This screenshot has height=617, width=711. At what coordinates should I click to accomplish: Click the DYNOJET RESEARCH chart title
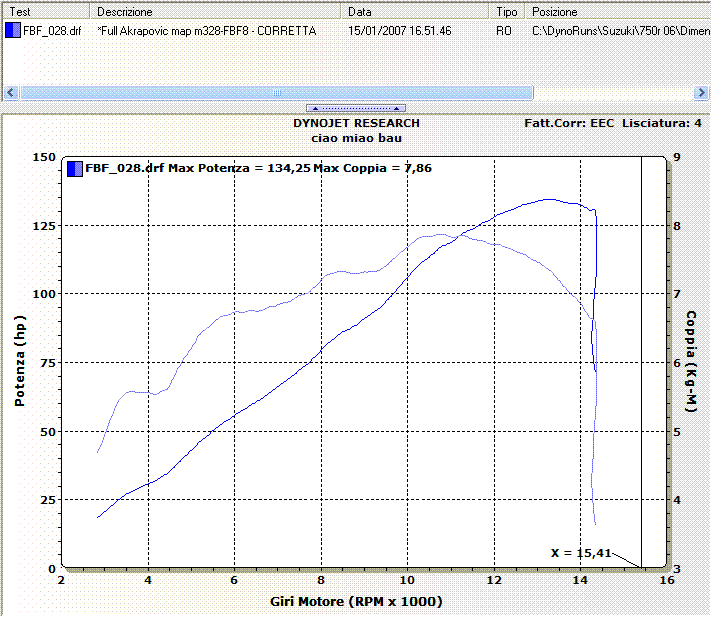pos(356,123)
